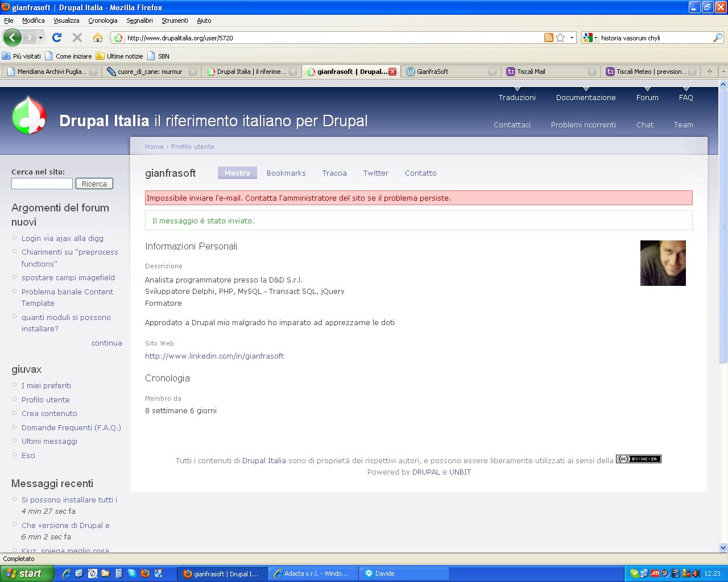Go back with the browser back arrow
The image size is (728, 582).
pyautogui.click(x=12, y=38)
